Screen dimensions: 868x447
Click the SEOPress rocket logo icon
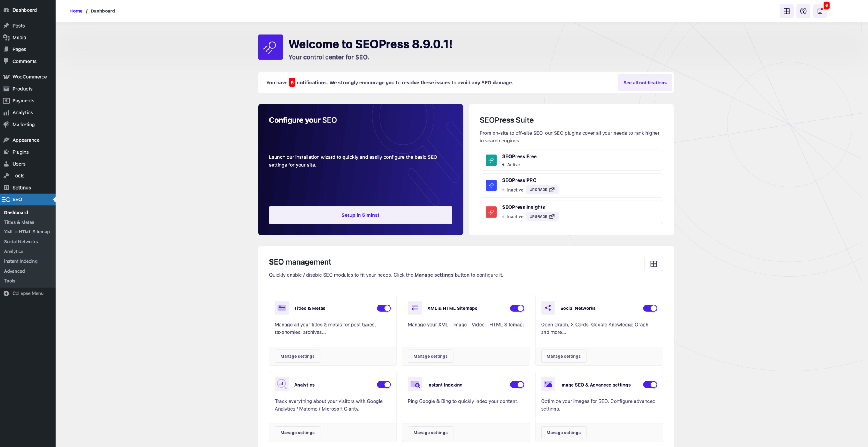(x=270, y=47)
